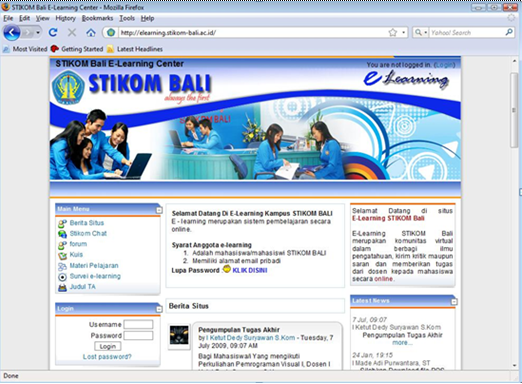Open the forum link

[78, 244]
